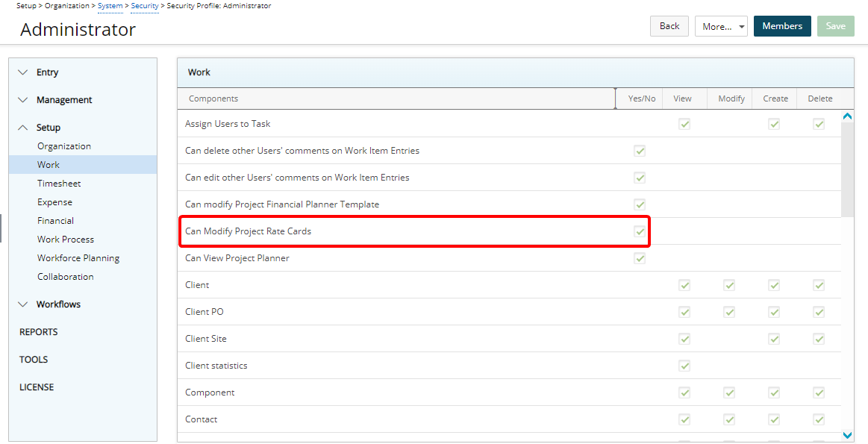This screenshot has width=868, height=444.
Task: Expand the Workflows section chevron
Action: (x=22, y=304)
